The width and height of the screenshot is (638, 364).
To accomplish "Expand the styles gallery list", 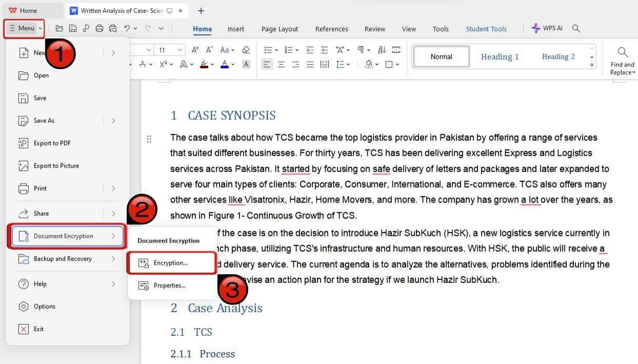I will 591,65.
